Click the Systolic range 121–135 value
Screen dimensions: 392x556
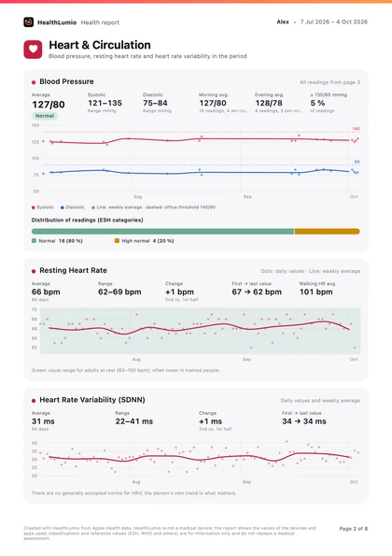pyautogui.click(x=105, y=103)
